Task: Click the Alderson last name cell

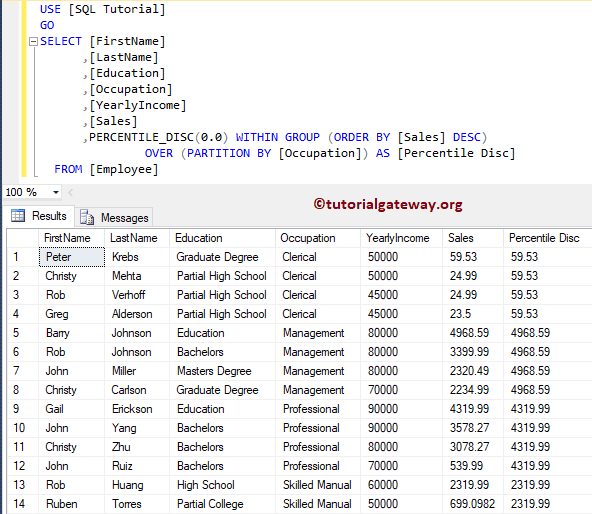Action: click(137, 314)
